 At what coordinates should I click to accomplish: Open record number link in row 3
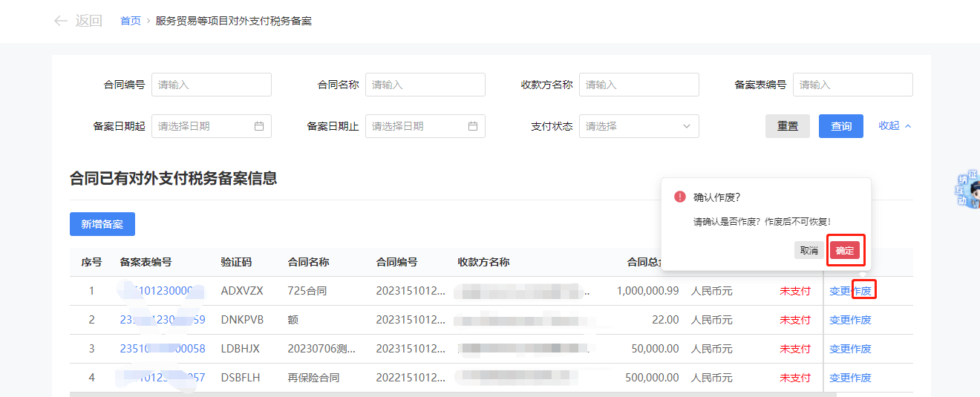pyautogui.click(x=162, y=349)
